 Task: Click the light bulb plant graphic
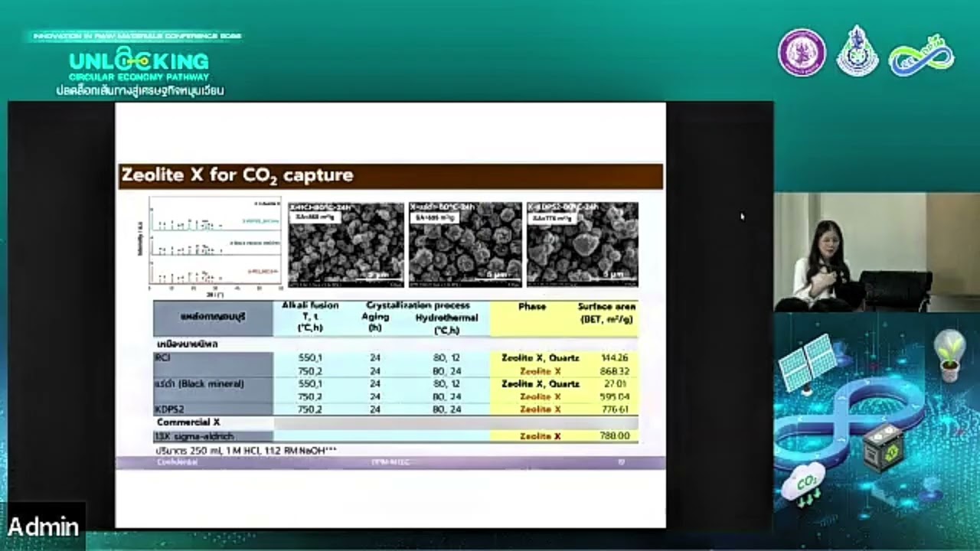click(949, 355)
